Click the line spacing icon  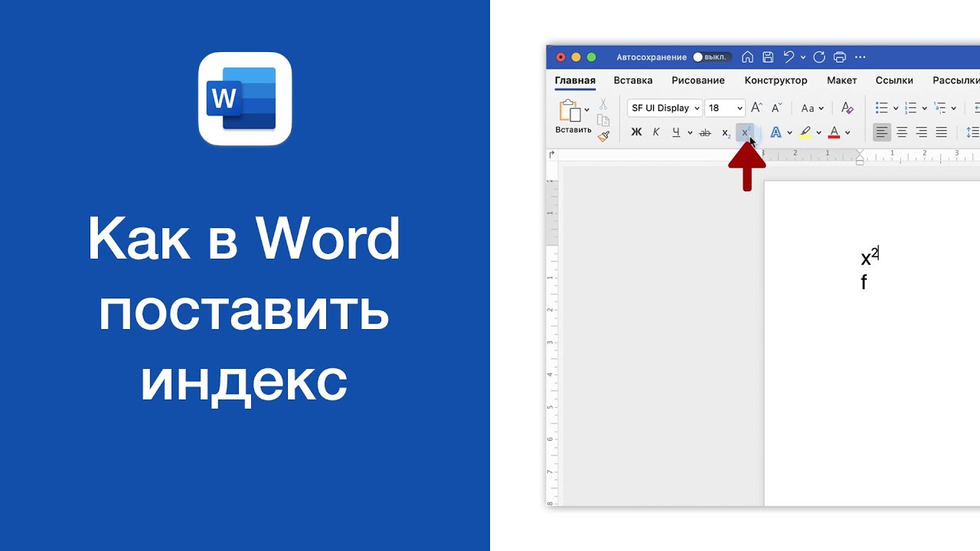(x=973, y=132)
